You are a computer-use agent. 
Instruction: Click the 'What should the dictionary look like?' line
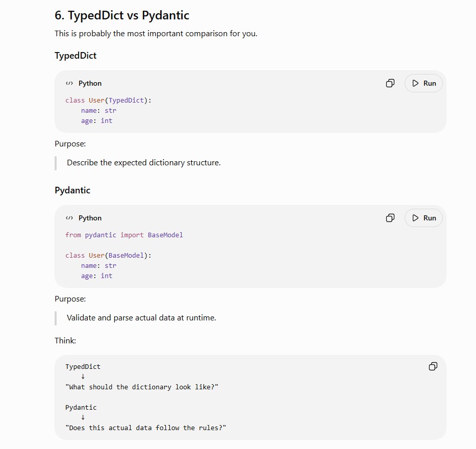(142, 387)
